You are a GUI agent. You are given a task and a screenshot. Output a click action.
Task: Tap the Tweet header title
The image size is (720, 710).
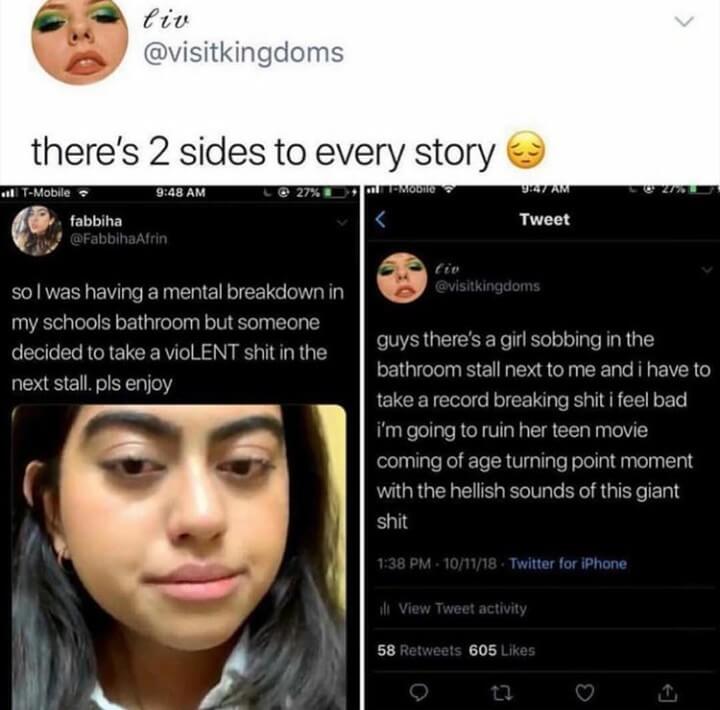click(x=545, y=219)
